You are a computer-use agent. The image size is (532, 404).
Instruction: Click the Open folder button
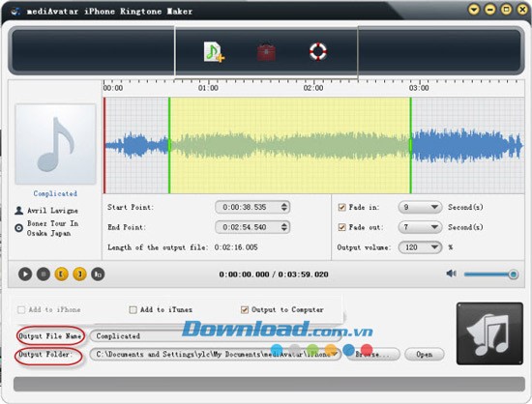[x=425, y=354]
